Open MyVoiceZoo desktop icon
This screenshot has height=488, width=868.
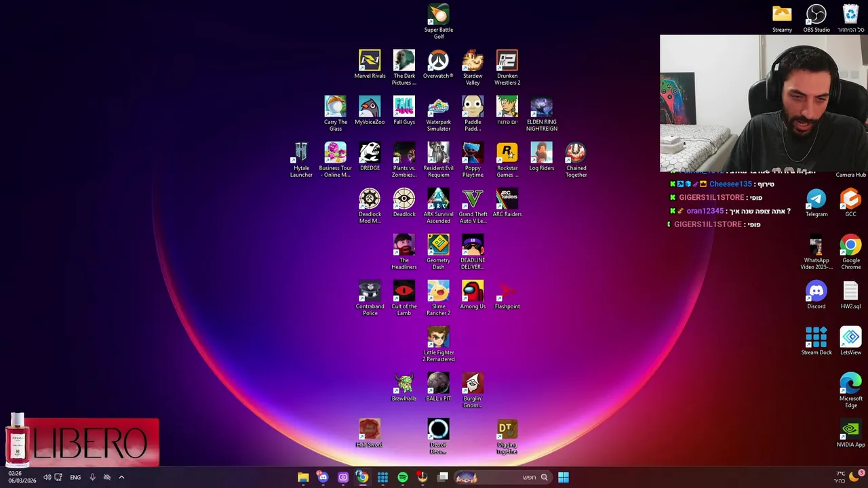coord(370,110)
